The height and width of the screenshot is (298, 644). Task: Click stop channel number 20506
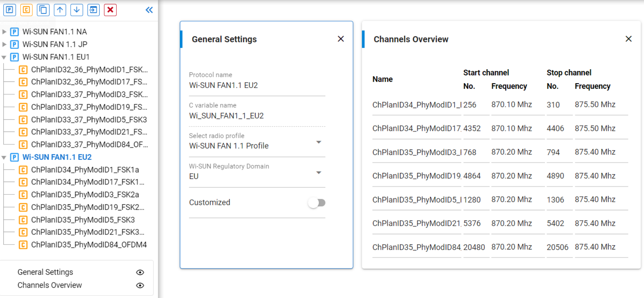557,247
